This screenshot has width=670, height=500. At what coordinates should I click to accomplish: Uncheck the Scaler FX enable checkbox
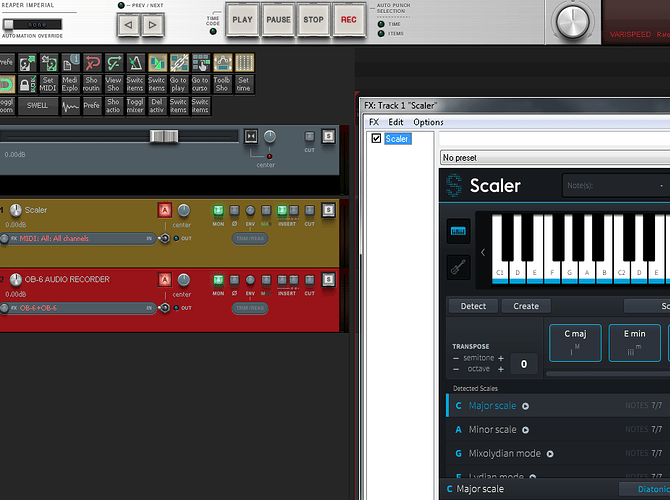tap(376, 138)
